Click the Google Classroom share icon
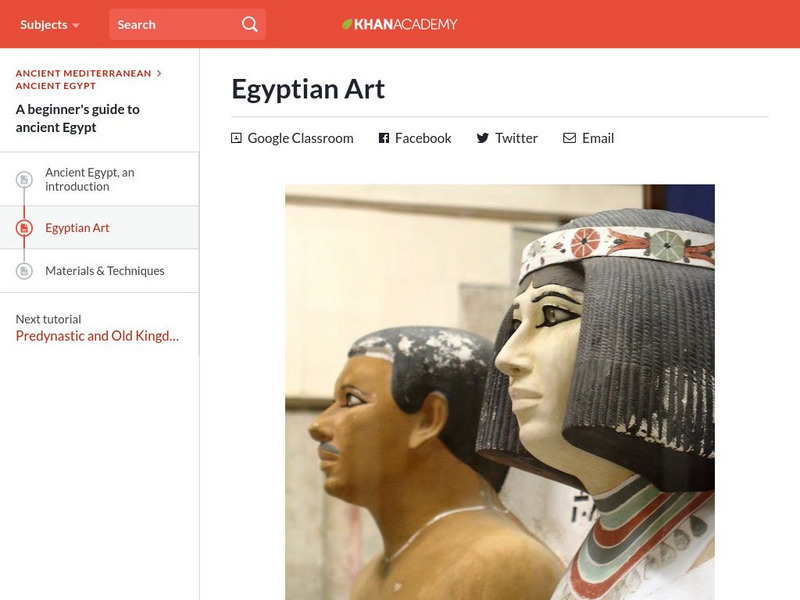The width and height of the screenshot is (800, 600). (236, 138)
